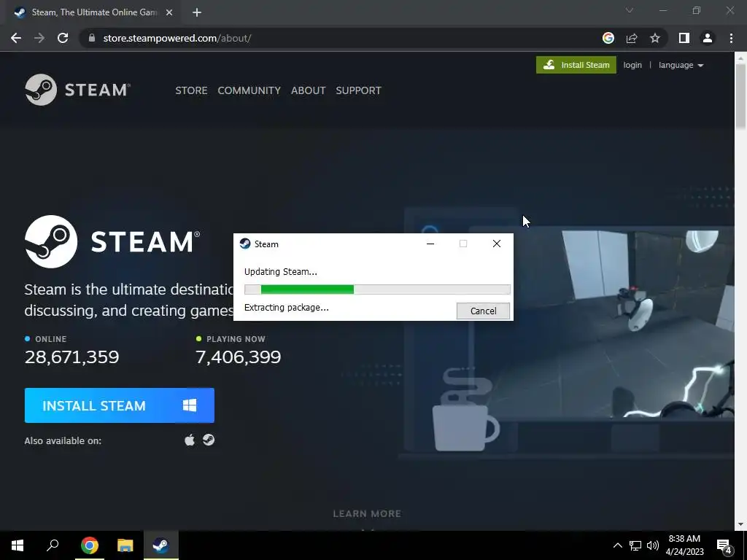Viewport: 747px width, 560px height.
Task: Click Steam icon in updater title bar
Action: tap(245, 244)
